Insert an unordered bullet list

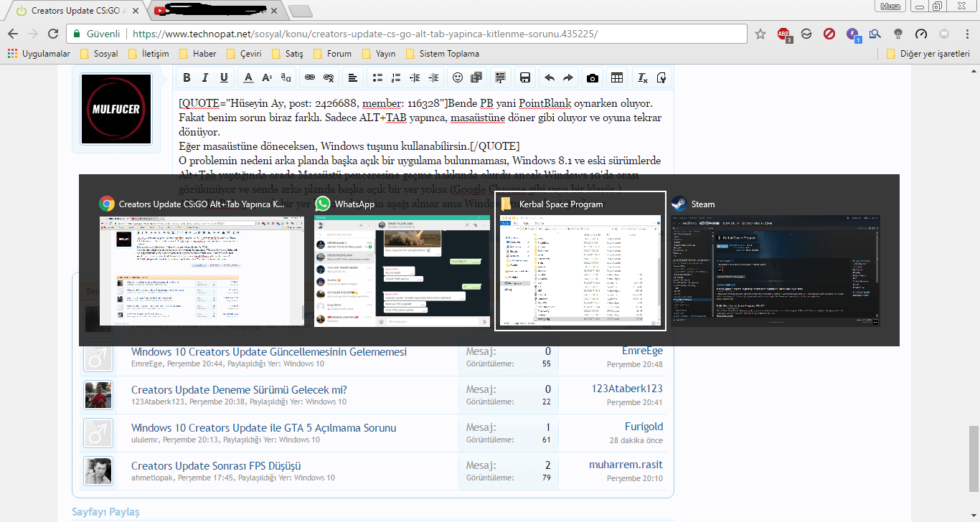point(377,77)
